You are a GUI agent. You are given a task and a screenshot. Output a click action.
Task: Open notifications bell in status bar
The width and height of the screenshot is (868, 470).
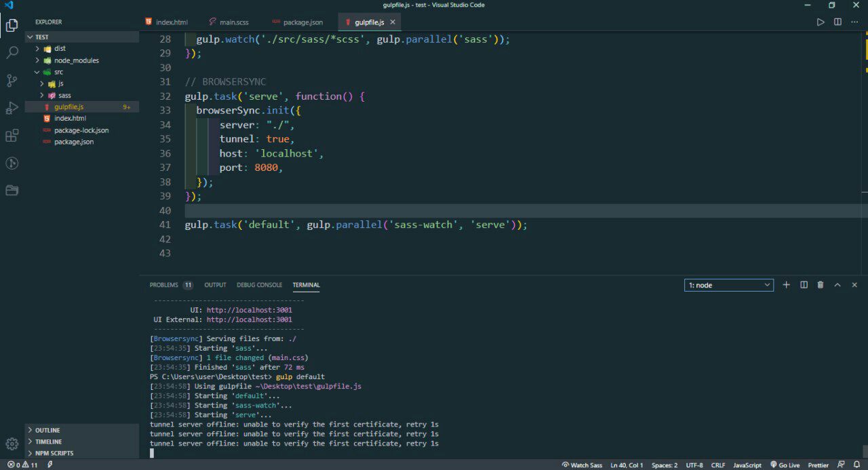click(856, 465)
